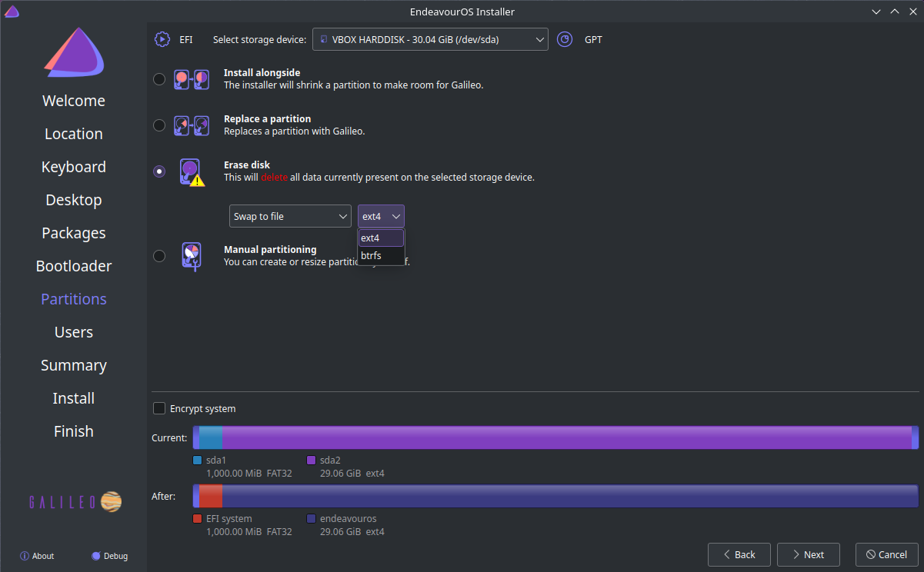The image size is (924, 572).
Task: Expand the Swap to file dropdown
Action: (x=291, y=216)
